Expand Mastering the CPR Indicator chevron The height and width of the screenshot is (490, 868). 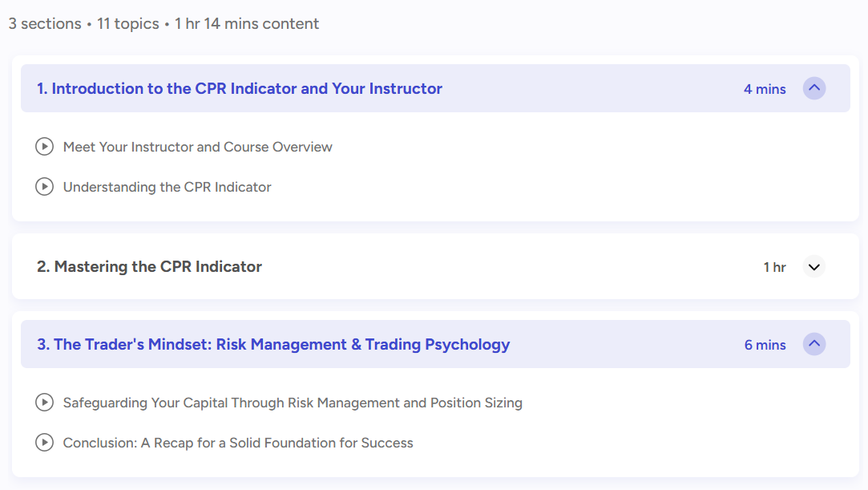pyautogui.click(x=814, y=267)
